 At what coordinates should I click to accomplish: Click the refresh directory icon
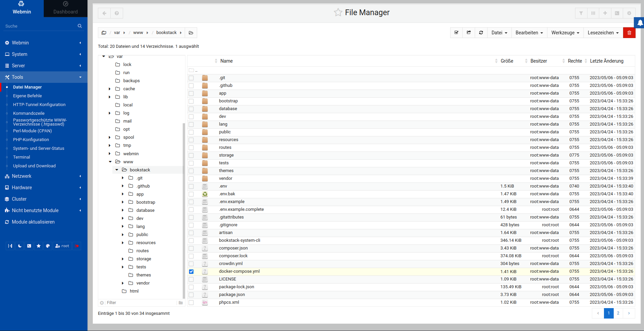(481, 33)
